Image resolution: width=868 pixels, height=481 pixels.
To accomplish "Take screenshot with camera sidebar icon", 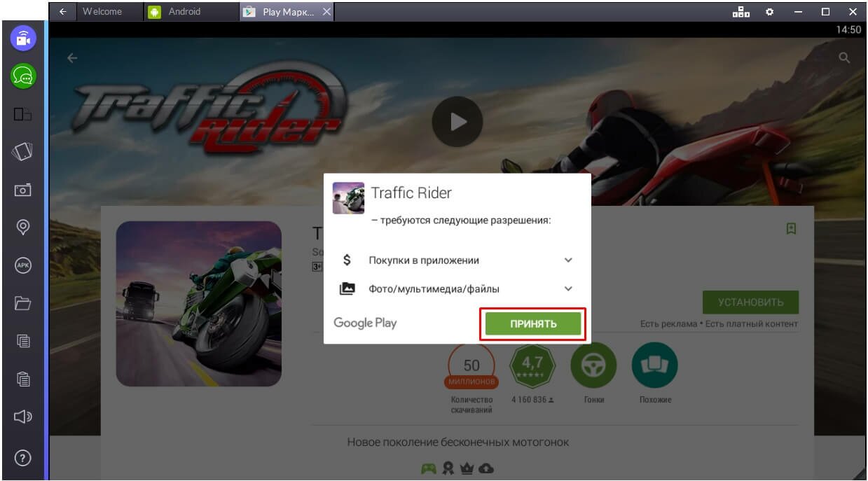I will 23,190.
